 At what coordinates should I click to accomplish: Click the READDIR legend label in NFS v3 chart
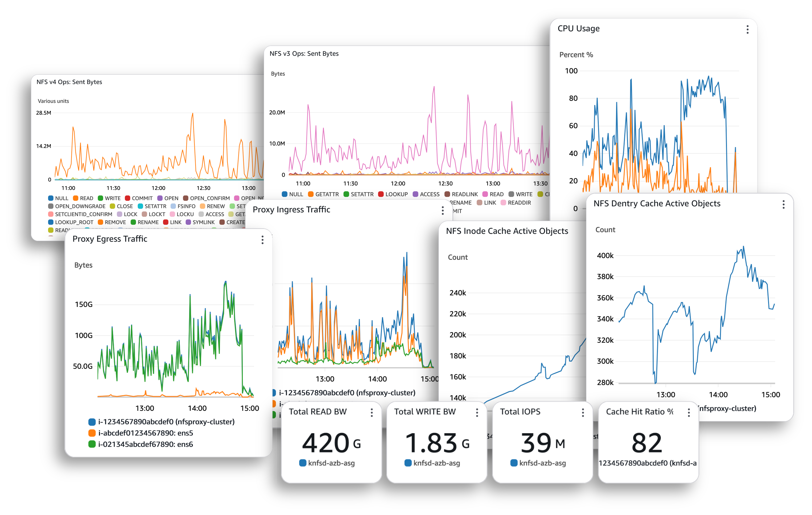(x=519, y=203)
